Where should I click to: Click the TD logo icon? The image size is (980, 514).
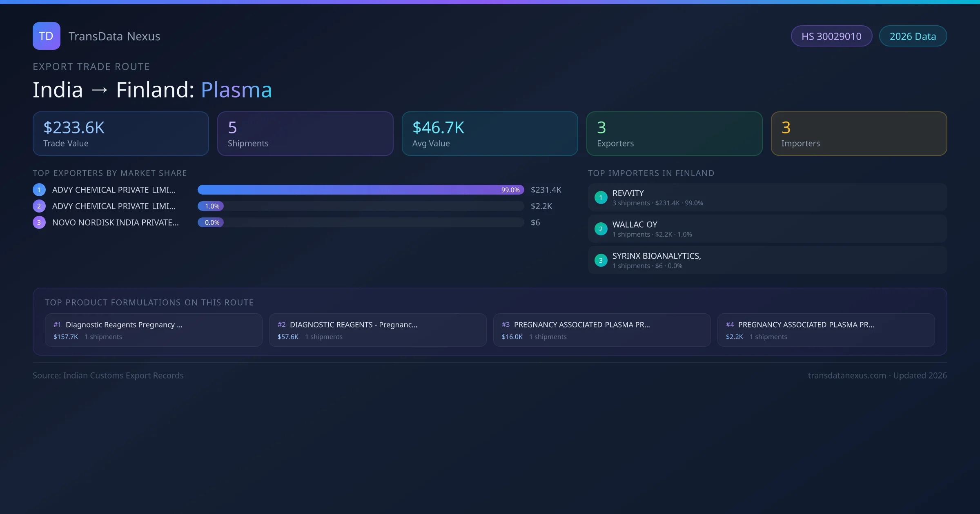tap(46, 36)
